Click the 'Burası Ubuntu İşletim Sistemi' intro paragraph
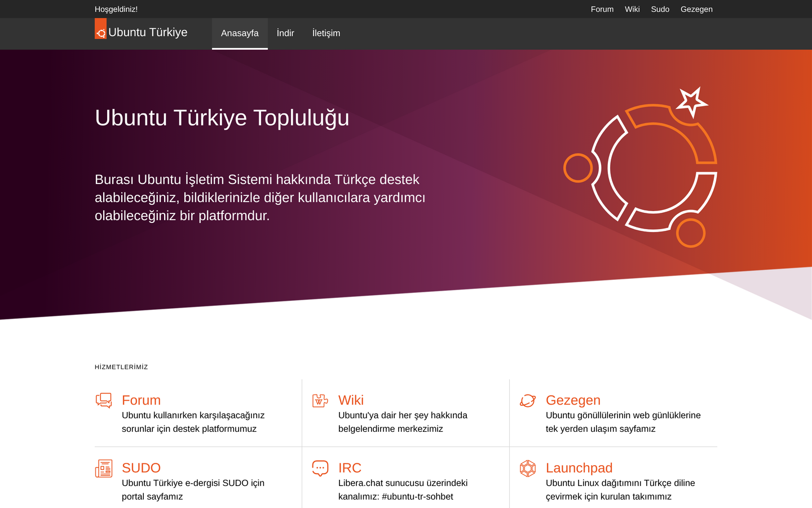This screenshot has height=508, width=812. coord(260,198)
